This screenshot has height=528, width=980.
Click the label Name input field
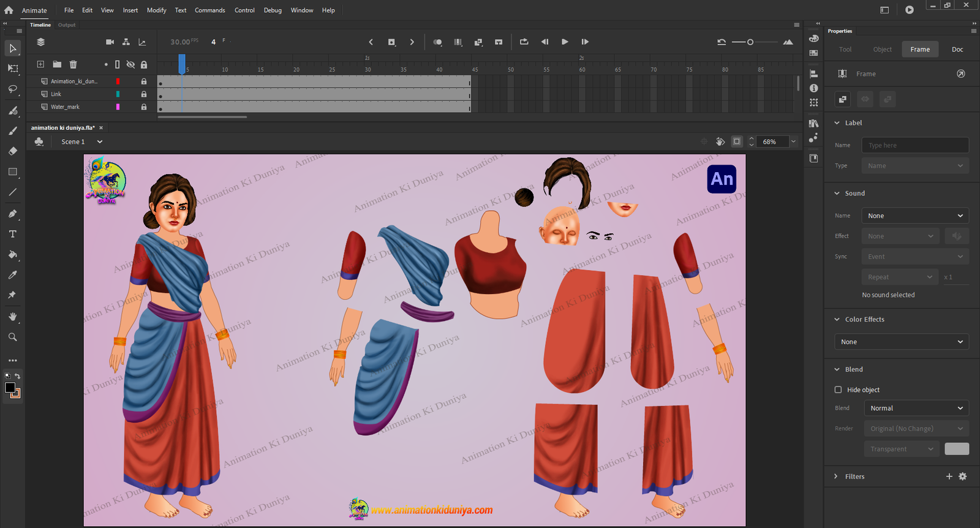pos(915,145)
